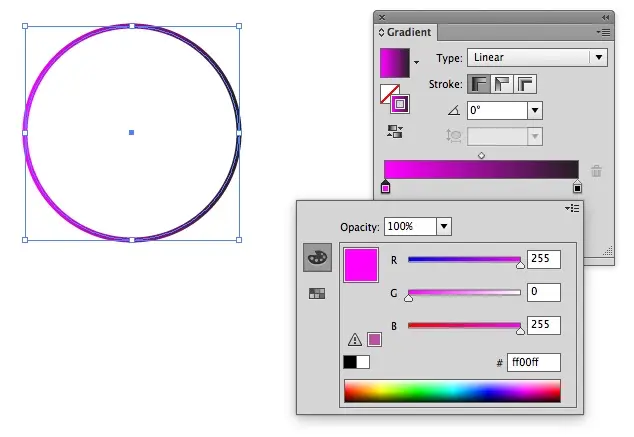Apply gradient within stroke option
Viewport: 634px width, 437px height.
click(x=479, y=84)
